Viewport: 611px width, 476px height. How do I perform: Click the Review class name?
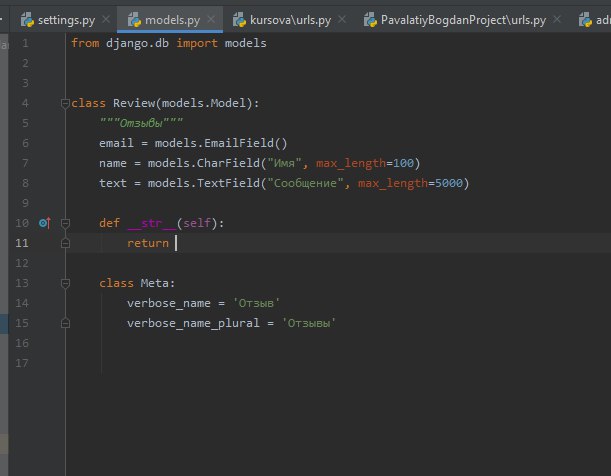coord(134,103)
